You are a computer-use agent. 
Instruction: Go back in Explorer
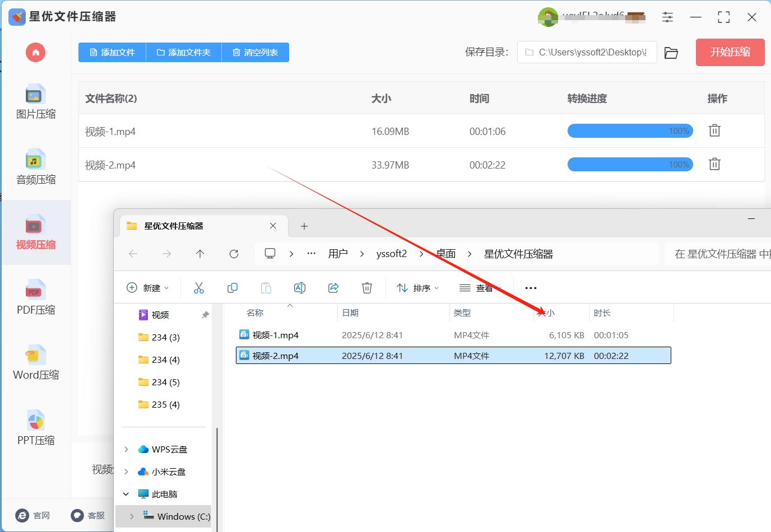pos(133,254)
